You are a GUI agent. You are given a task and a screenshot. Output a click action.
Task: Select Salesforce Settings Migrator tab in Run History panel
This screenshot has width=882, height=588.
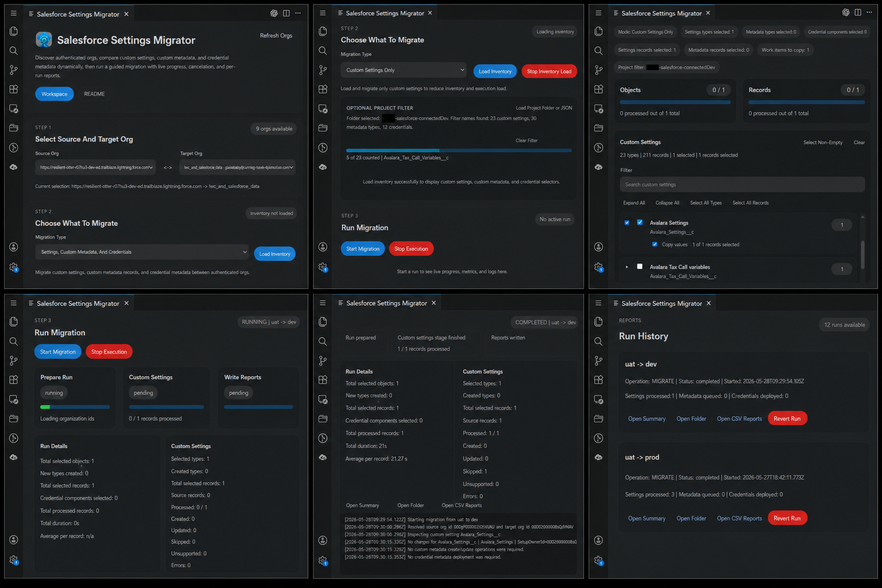point(661,303)
